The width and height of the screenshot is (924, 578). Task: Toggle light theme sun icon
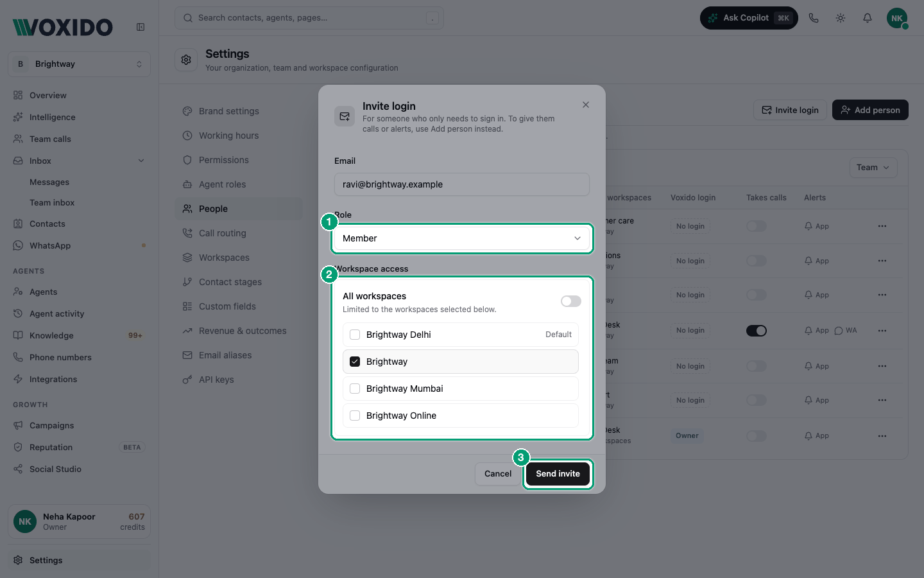(841, 18)
